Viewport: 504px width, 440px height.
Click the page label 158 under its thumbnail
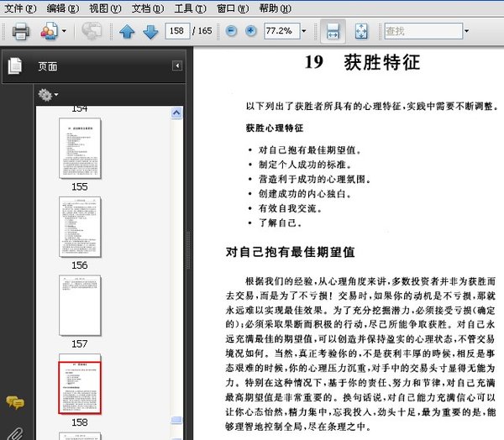coord(80,422)
